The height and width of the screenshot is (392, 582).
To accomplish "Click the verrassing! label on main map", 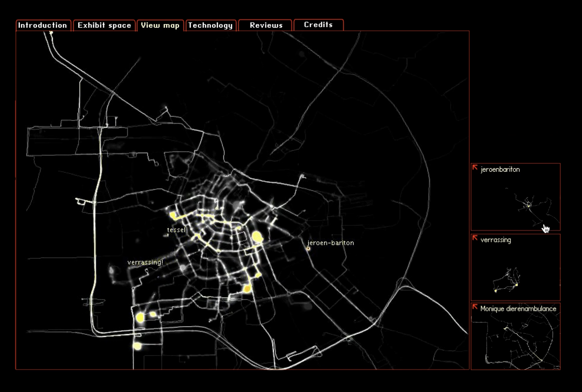I will 145,262.
